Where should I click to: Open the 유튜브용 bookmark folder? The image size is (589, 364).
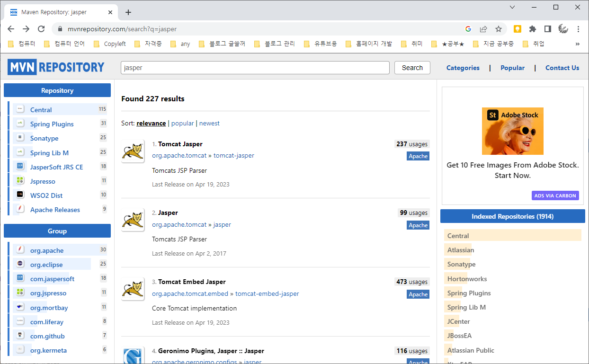(x=321, y=44)
